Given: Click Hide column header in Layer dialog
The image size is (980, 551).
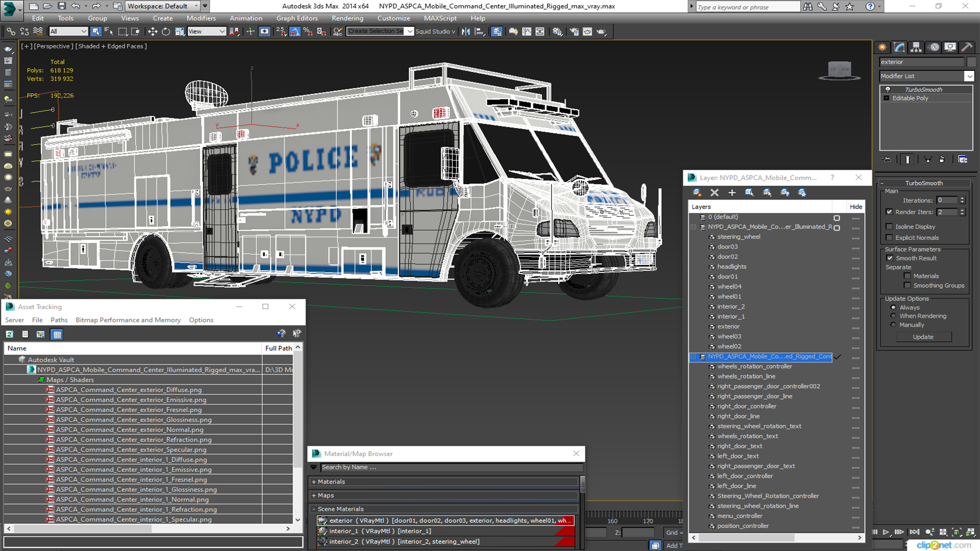Looking at the screenshot, I should (x=855, y=207).
